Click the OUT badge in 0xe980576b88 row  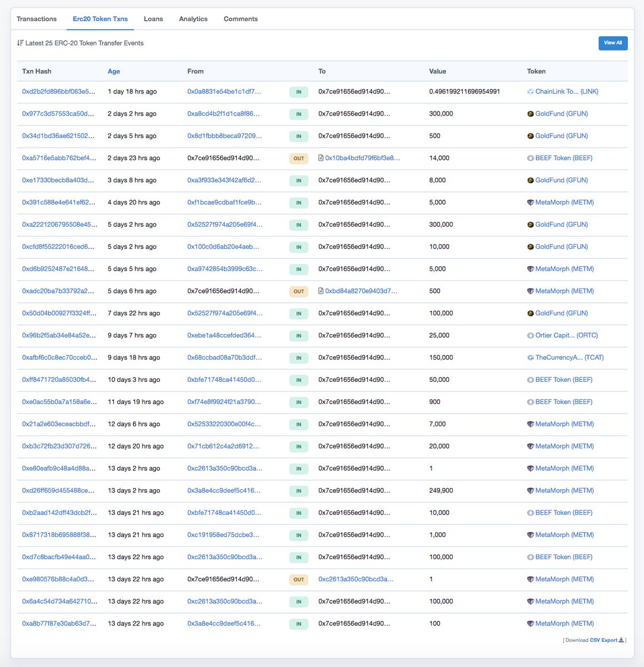click(x=299, y=580)
